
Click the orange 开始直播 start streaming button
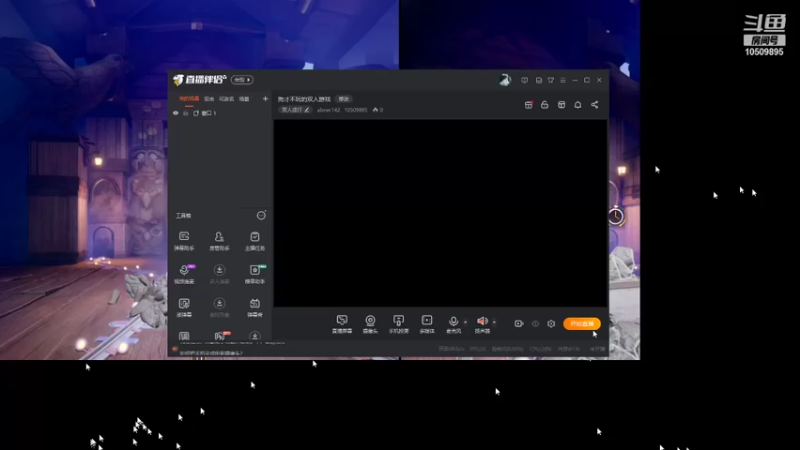click(582, 323)
